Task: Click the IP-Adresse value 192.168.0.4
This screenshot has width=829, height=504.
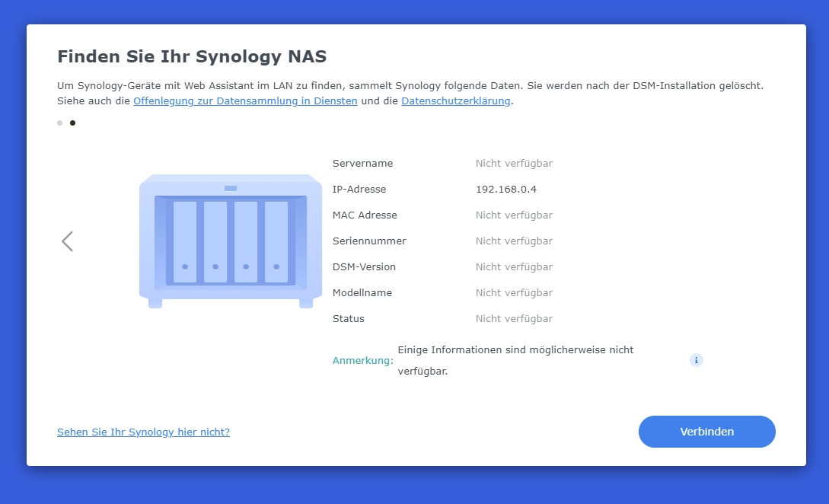Action: 506,189
